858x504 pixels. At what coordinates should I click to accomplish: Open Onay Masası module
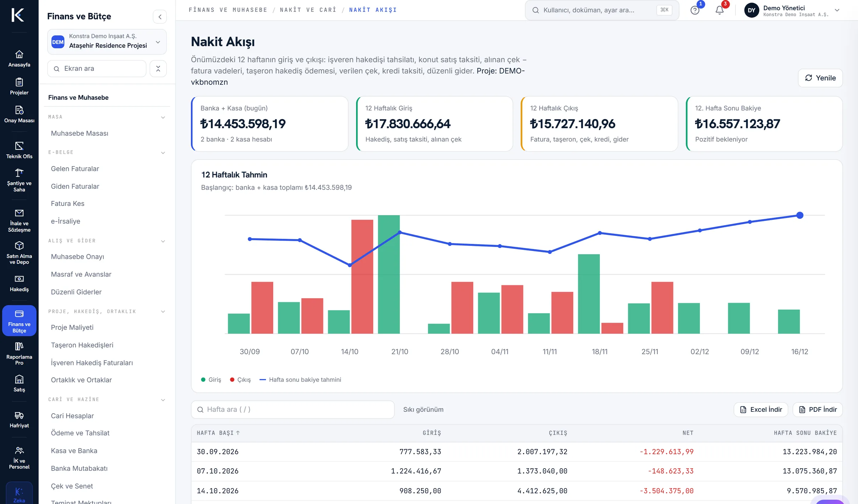[x=19, y=114]
